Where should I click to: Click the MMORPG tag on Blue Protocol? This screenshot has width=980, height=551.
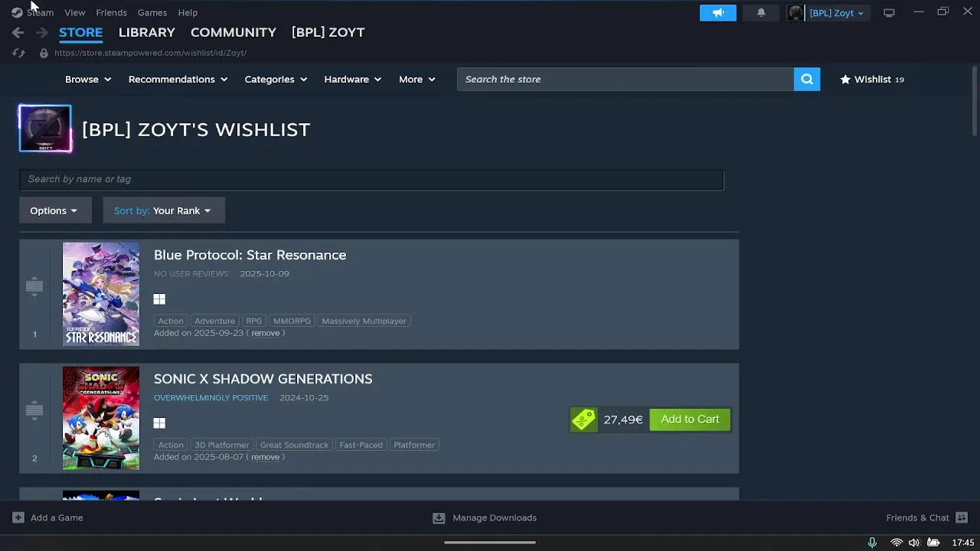click(292, 321)
